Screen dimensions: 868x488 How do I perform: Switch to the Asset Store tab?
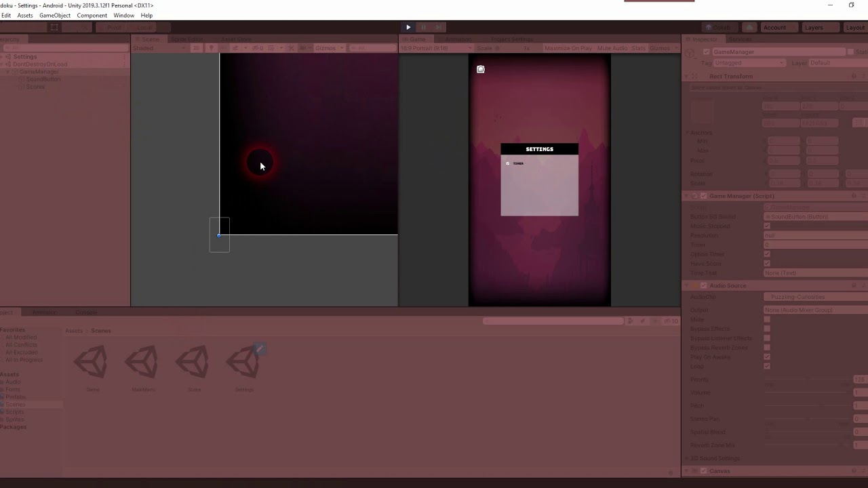coord(235,39)
